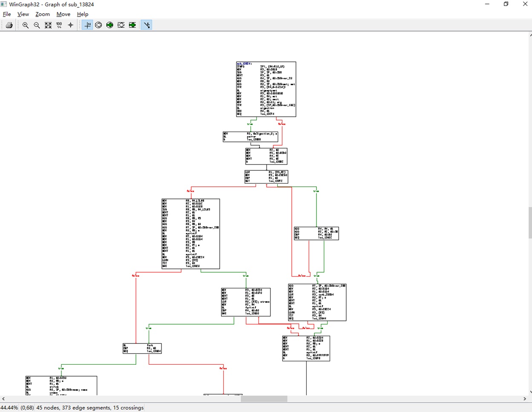
Task: Open the View menu
Action: pyautogui.click(x=23, y=14)
